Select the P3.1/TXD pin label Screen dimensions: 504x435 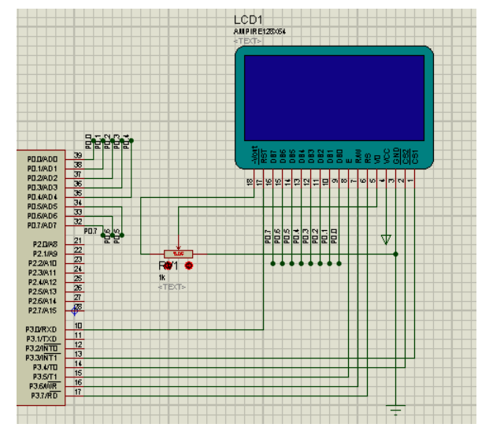[x=42, y=339]
